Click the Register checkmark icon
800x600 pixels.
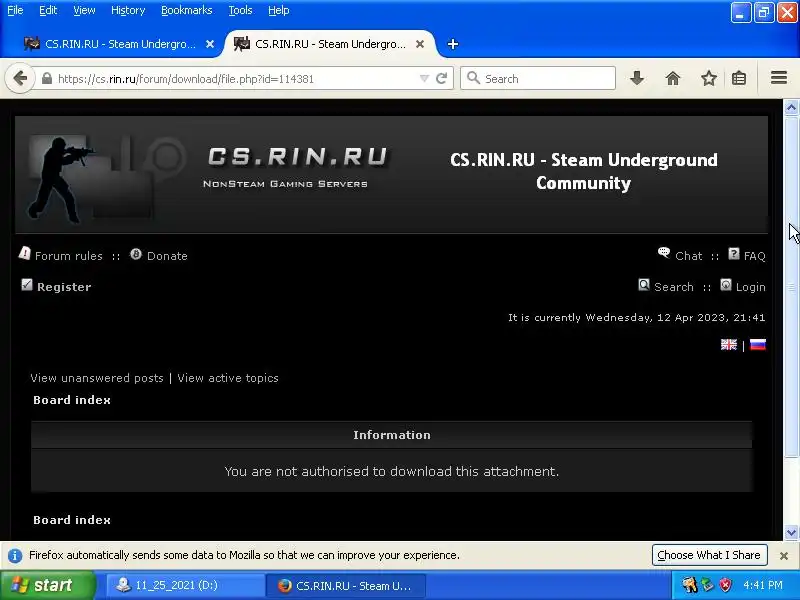click(27, 284)
